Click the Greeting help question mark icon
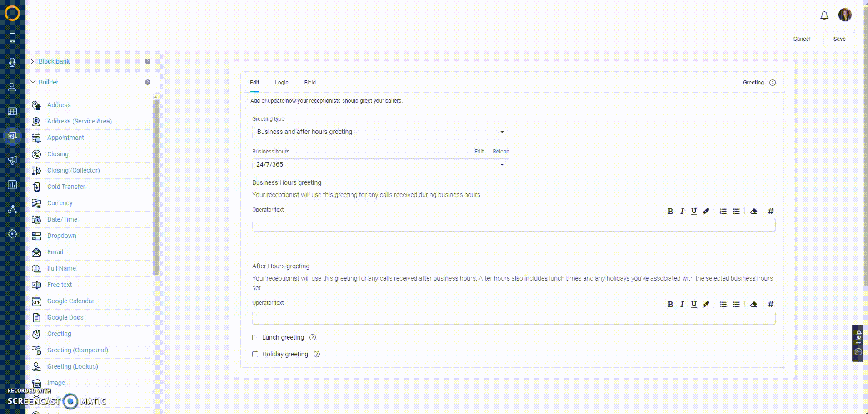 click(772, 83)
